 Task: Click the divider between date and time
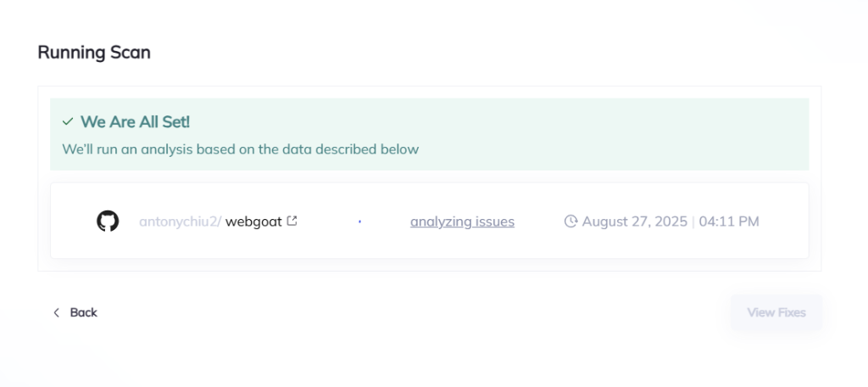[693, 222]
